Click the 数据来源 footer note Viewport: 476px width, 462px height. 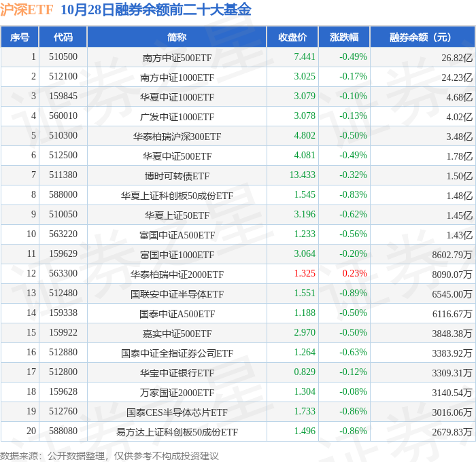click(109, 456)
